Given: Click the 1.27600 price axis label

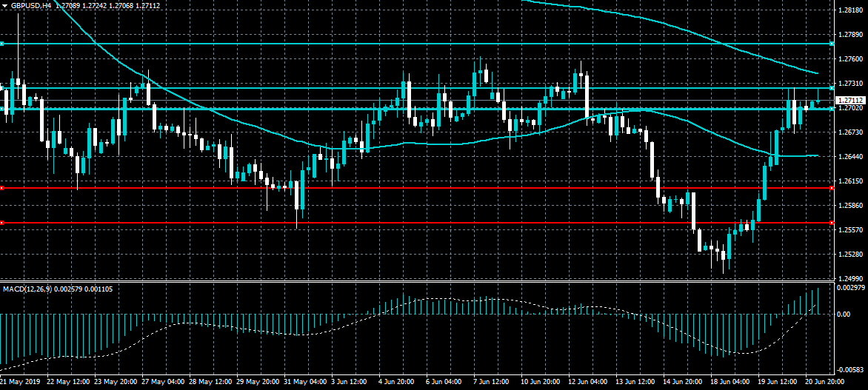Looking at the screenshot, I should pyautogui.click(x=849, y=58).
